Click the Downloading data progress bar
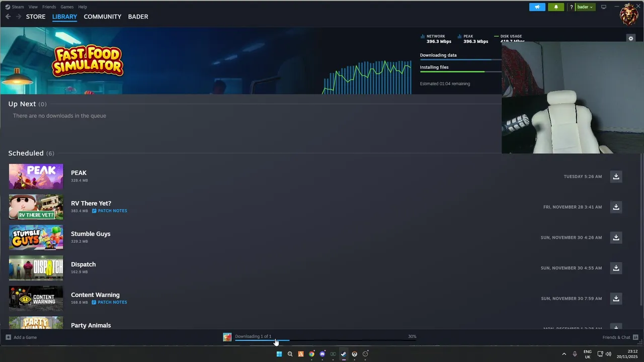This screenshot has width=644, height=362. (x=460, y=60)
